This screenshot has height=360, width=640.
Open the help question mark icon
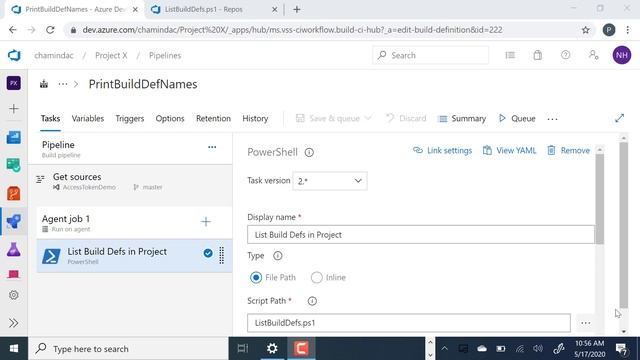pyautogui.click(x=565, y=55)
